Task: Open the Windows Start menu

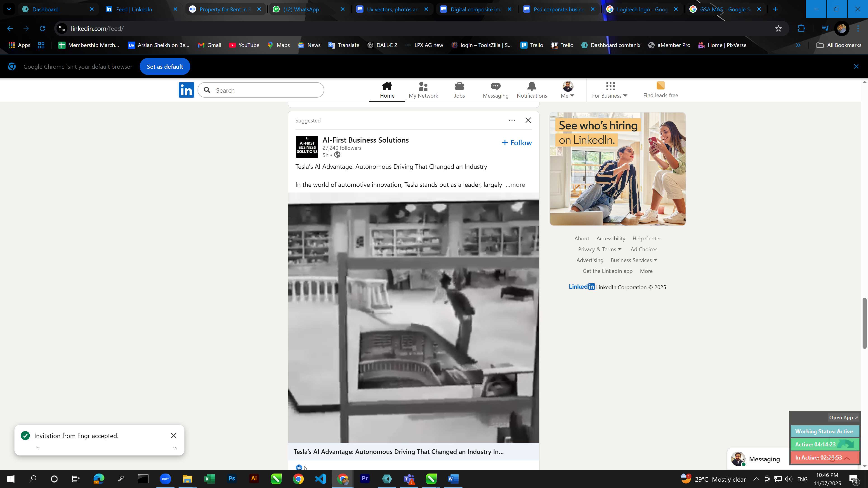Action: point(11,479)
